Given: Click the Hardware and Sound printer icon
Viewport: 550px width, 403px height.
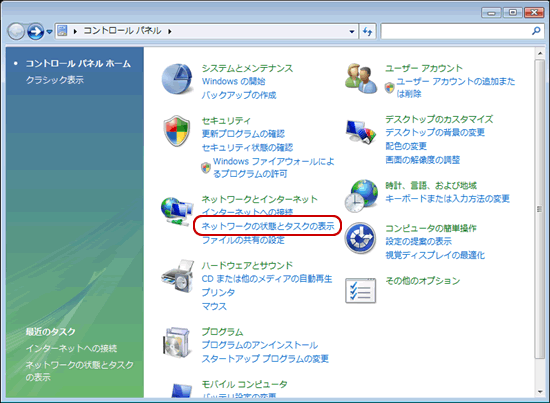Looking at the screenshot, I should [x=178, y=276].
